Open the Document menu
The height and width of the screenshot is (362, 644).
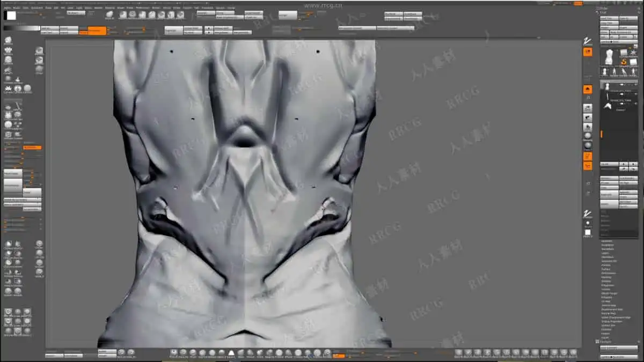(37, 8)
